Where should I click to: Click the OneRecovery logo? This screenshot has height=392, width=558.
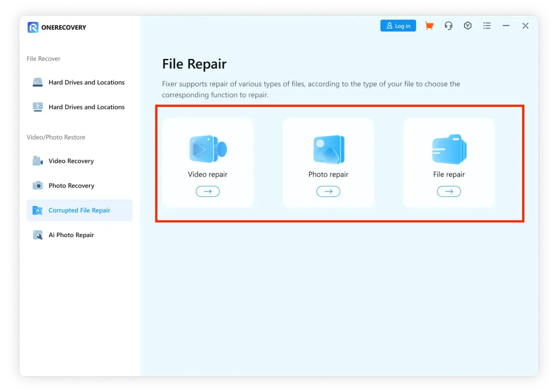pyautogui.click(x=57, y=28)
